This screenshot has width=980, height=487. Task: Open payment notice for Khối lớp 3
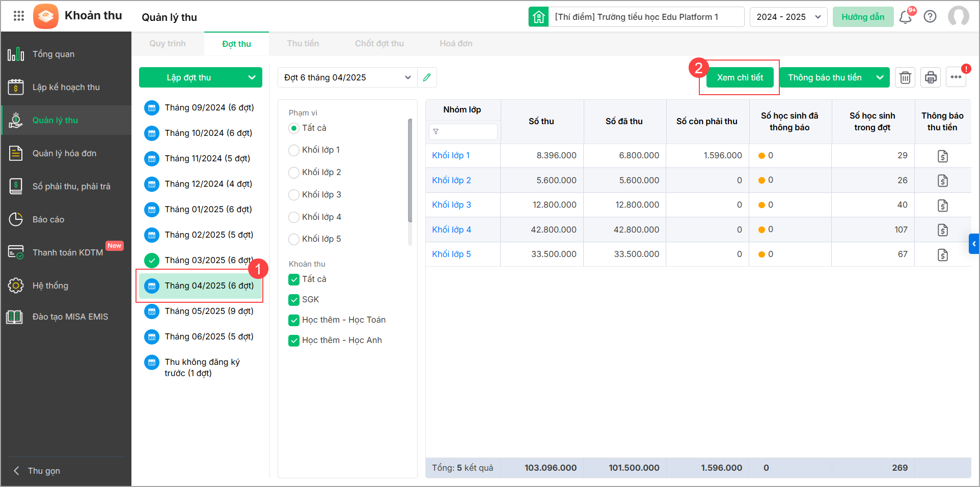click(x=943, y=205)
